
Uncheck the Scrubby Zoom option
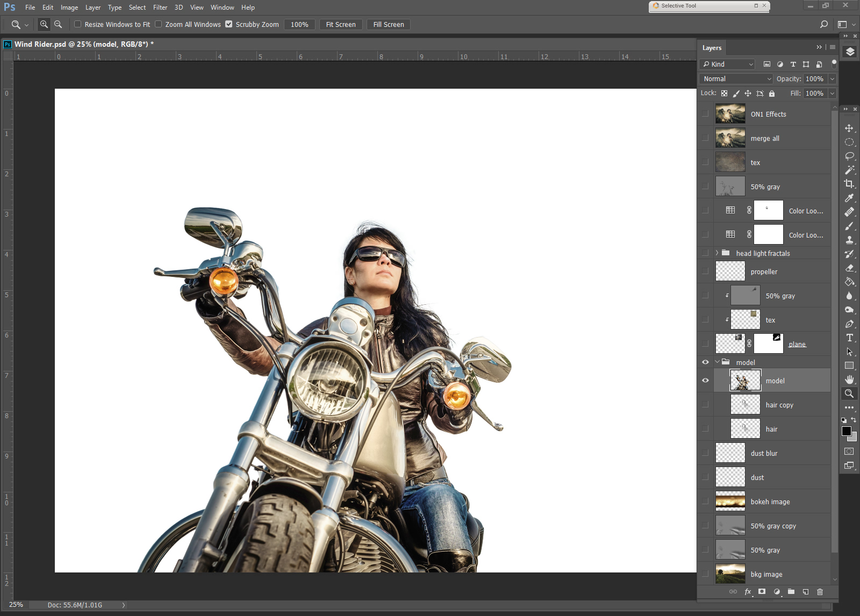[229, 24]
